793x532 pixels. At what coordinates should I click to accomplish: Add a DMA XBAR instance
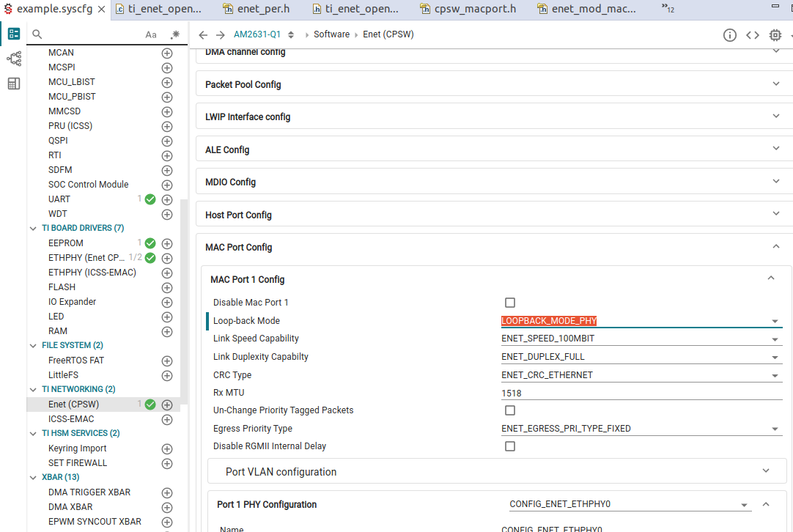point(167,508)
